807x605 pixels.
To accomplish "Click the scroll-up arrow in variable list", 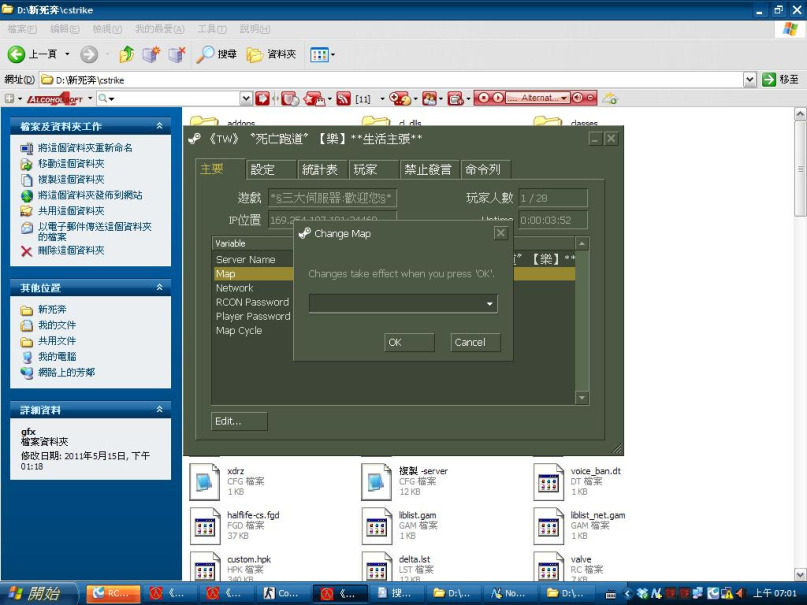I will click(x=582, y=243).
